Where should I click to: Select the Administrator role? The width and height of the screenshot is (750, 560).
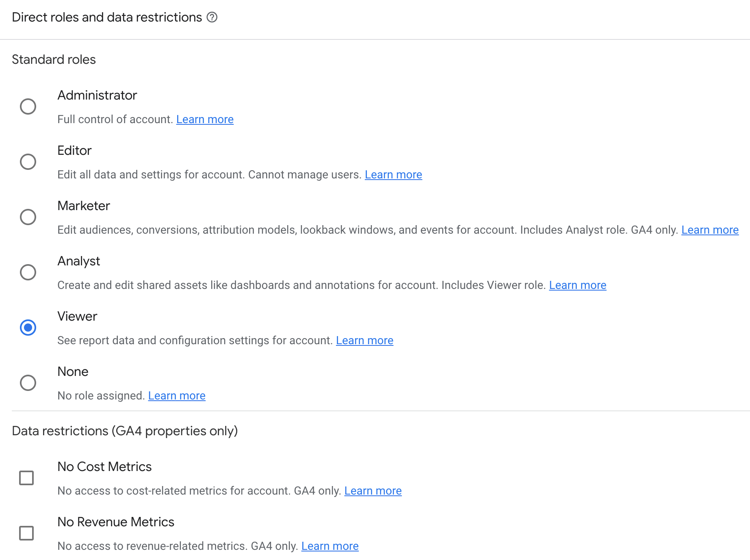click(28, 107)
